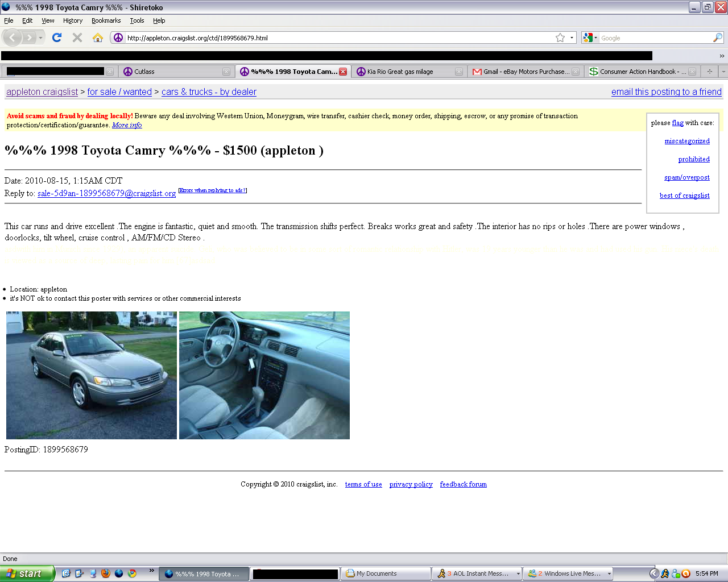Image resolution: width=728 pixels, height=582 pixels.
Task: Click the Stop loading icon
Action: tap(77, 38)
